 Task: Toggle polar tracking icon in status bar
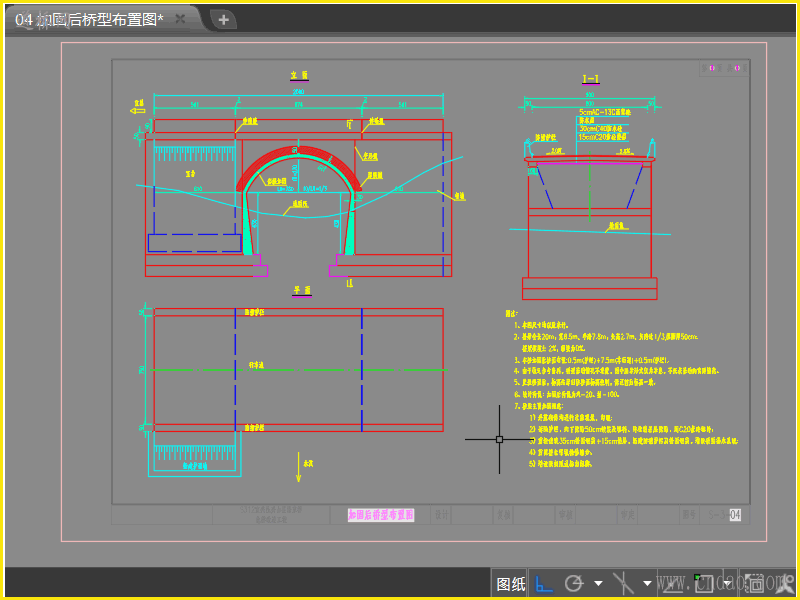pos(574,583)
